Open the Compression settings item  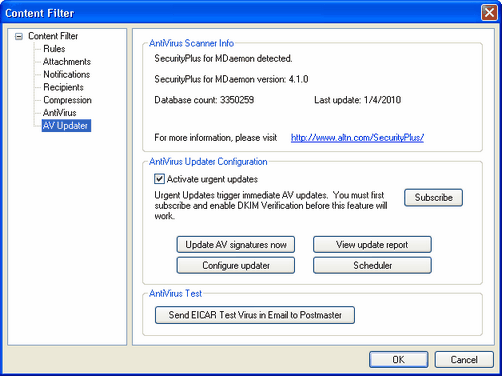click(x=67, y=100)
